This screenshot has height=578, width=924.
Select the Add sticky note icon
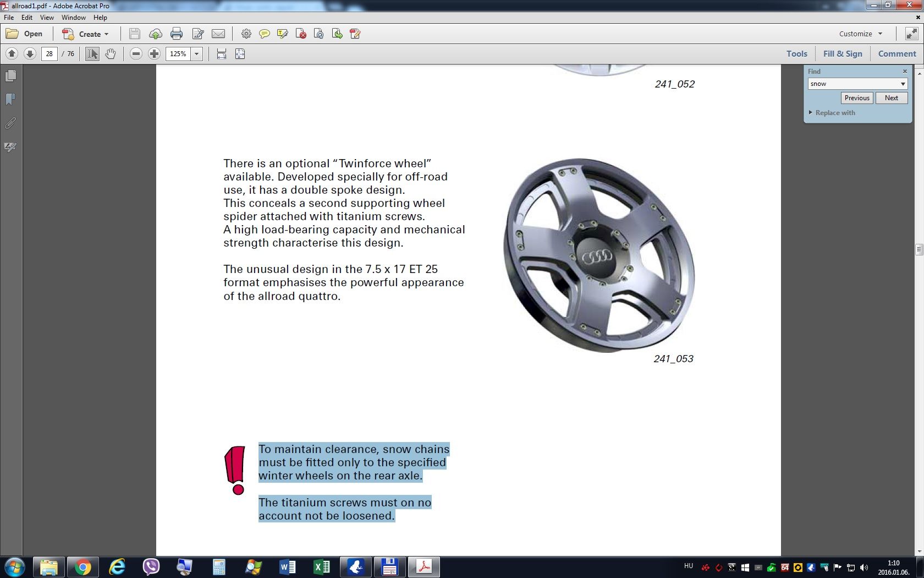(264, 34)
